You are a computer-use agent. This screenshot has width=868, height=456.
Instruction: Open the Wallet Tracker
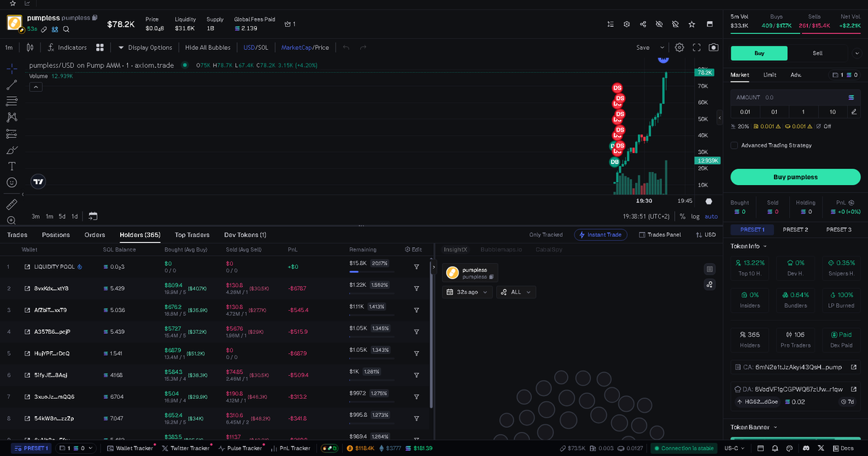[x=129, y=448]
